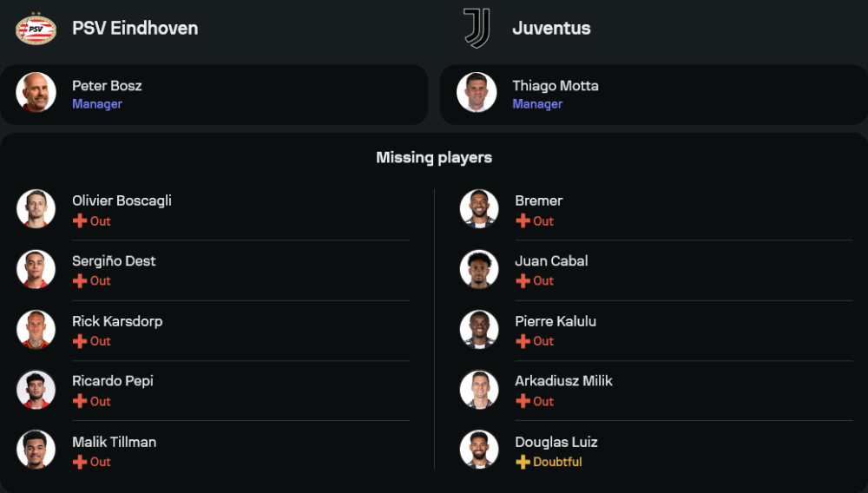This screenshot has height=493, width=868.
Task: Select Arkadiusz Milik's player photo
Action: (x=479, y=390)
